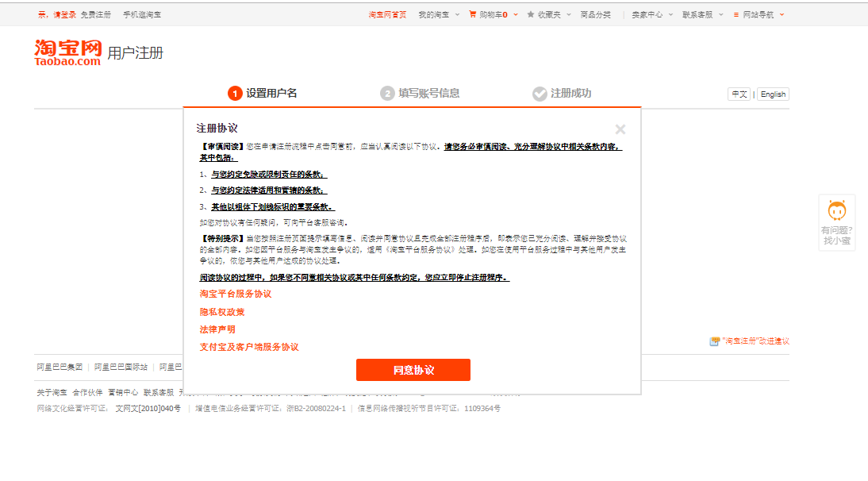Expand the 卖家中心 dropdown arrow

click(670, 15)
